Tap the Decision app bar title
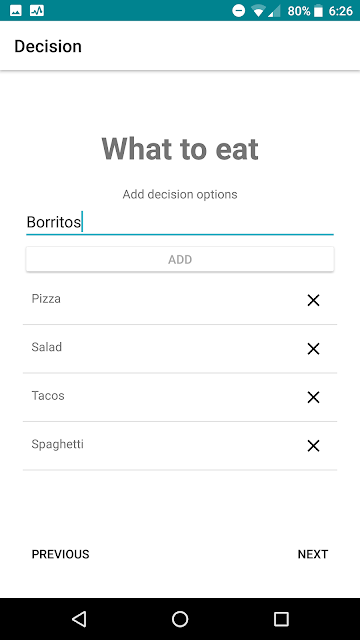Screen dimensions: 360x640 tap(48, 46)
